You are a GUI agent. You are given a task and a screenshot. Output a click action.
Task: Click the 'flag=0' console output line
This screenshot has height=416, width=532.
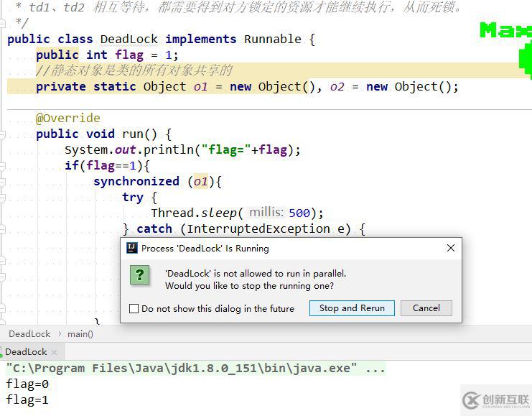tap(27, 384)
